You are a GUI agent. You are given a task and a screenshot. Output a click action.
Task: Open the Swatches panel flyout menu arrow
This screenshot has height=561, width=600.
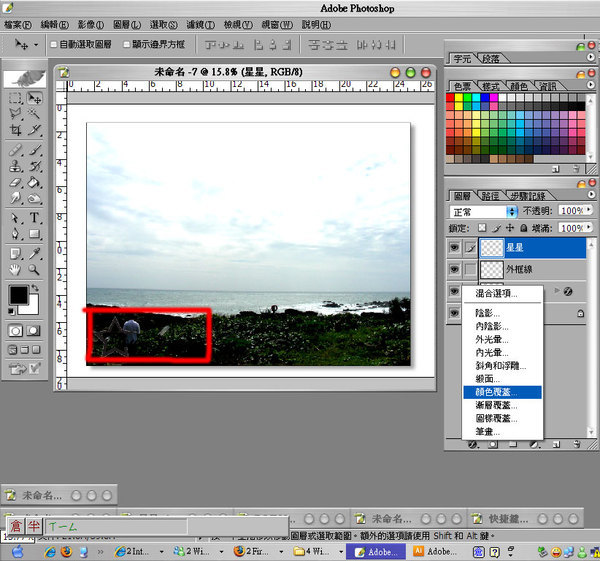click(590, 85)
